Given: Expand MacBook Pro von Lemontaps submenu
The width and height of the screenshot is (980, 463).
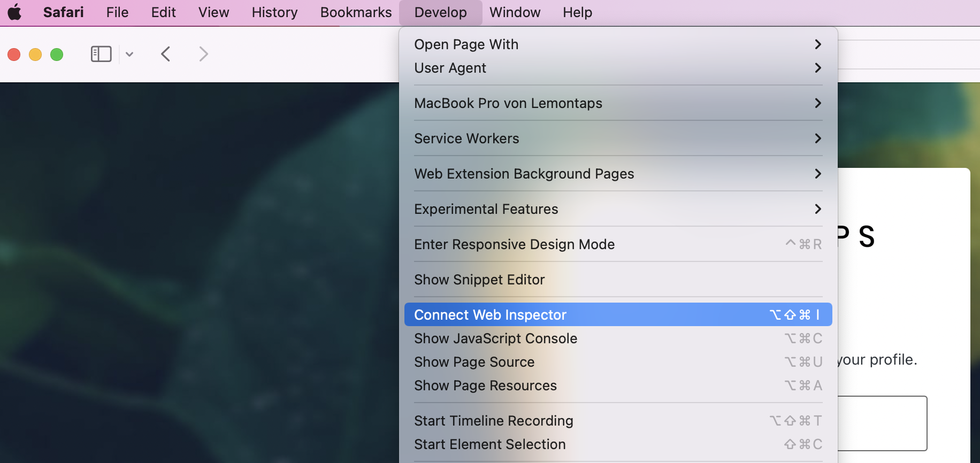Looking at the screenshot, I should pyautogui.click(x=618, y=103).
